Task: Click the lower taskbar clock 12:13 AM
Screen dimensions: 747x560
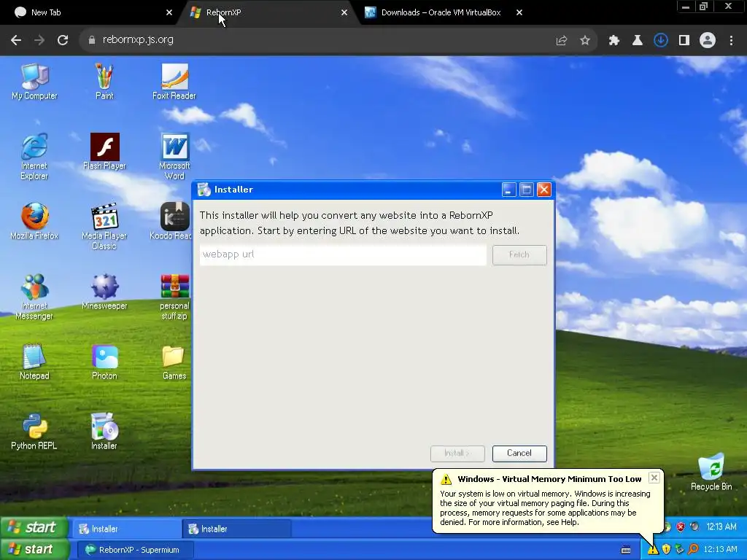Action: (720, 550)
